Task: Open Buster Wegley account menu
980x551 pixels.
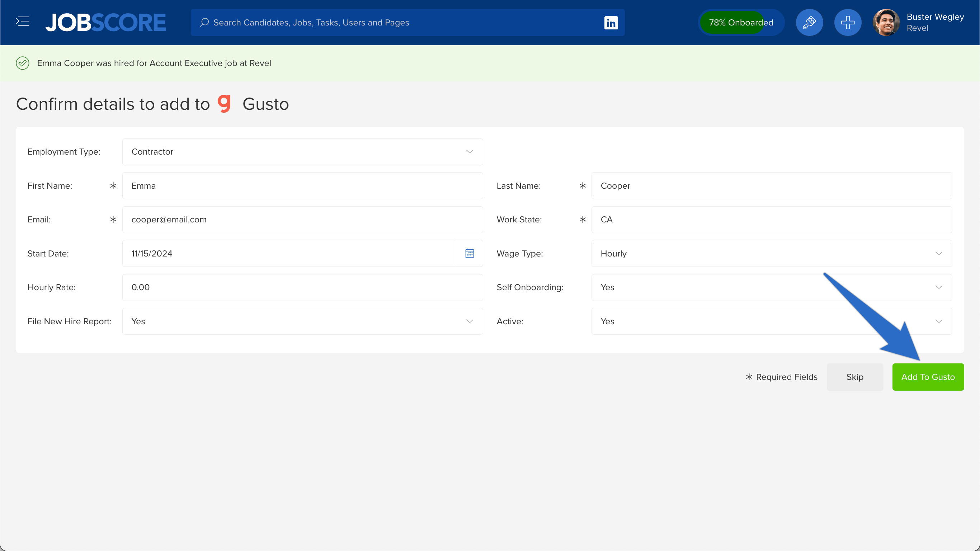Action: (935, 23)
